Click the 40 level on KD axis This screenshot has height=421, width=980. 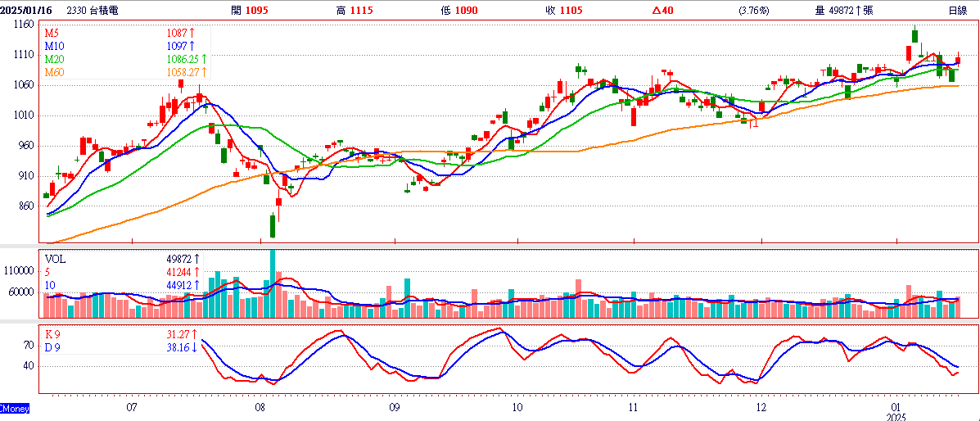[x=28, y=366]
